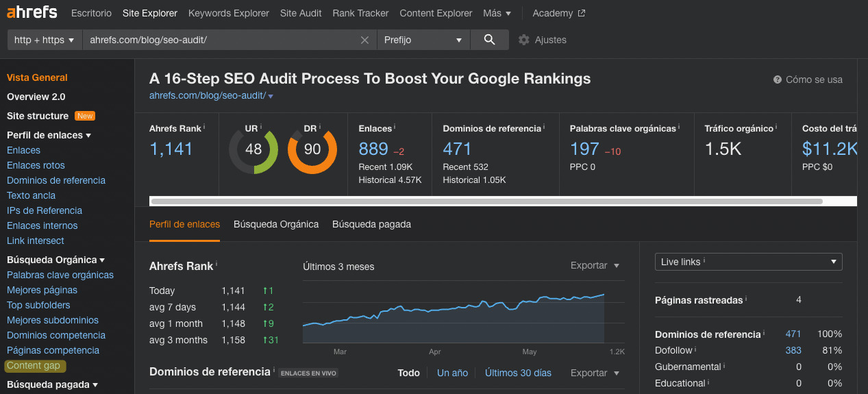868x394 pixels.
Task: Click the URL input field
Action: pyautogui.click(x=219, y=40)
